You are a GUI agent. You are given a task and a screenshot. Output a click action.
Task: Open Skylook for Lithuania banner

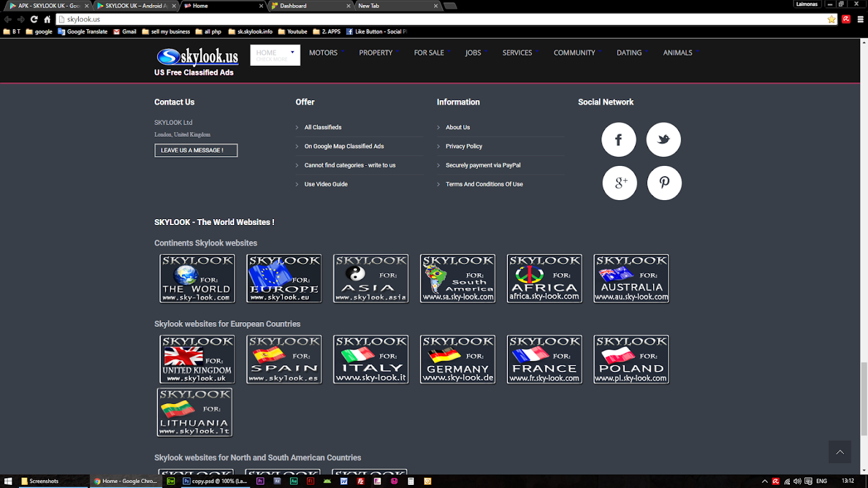coord(195,412)
